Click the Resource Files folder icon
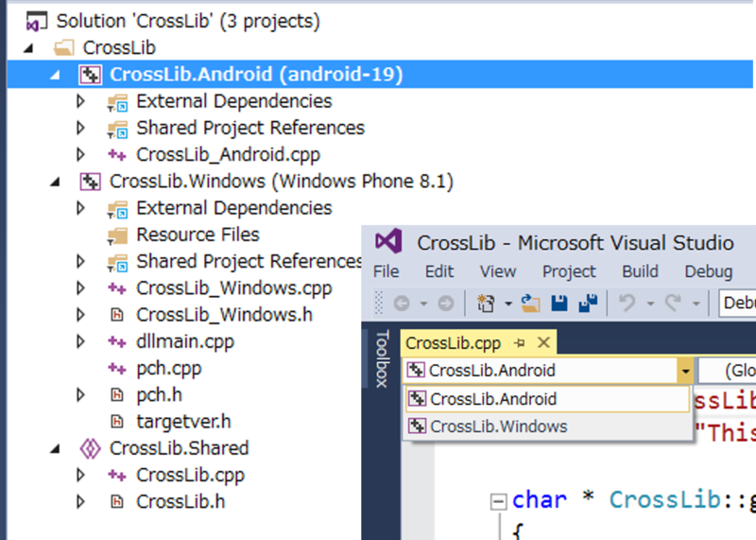756x540 pixels. (117, 235)
